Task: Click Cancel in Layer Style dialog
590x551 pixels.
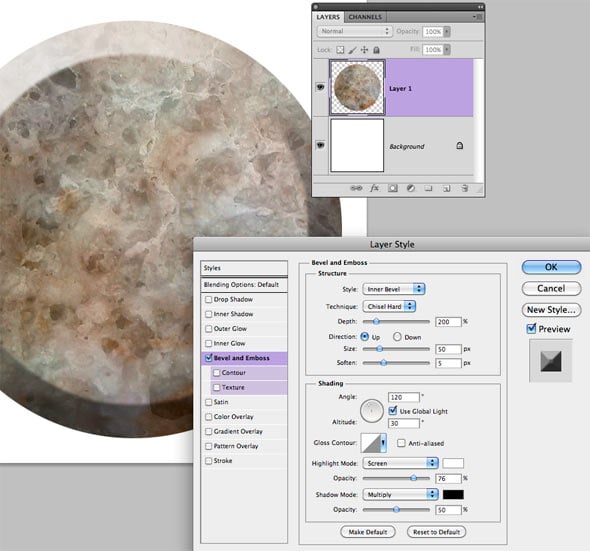Action: coord(551,289)
